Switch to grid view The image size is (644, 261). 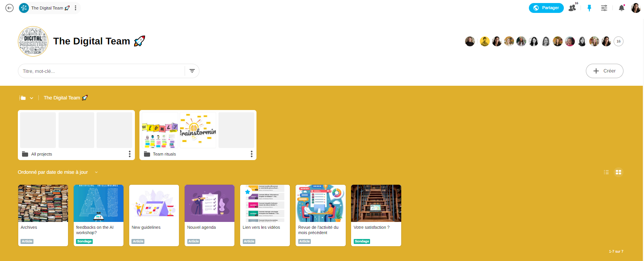619,172
